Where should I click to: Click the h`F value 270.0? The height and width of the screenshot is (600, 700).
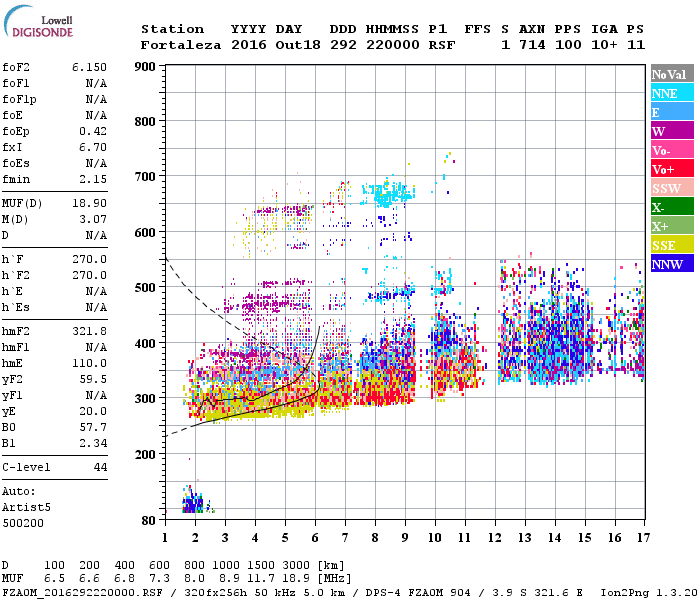tap(89, 259)
